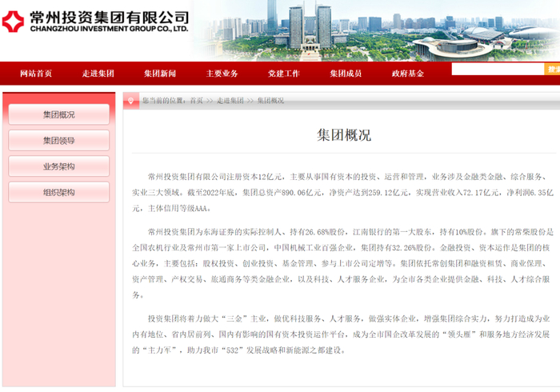
Task: Open 集团领导 sidebar button
Action: click(59, 141)
